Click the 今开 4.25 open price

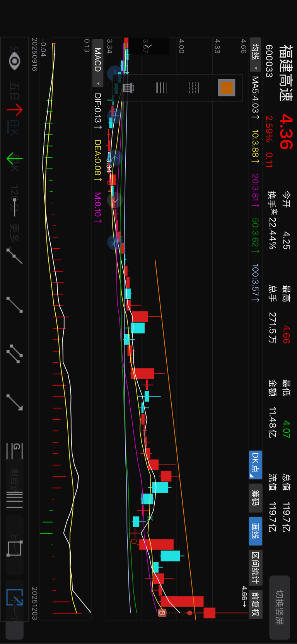click(x=286, y=220)
